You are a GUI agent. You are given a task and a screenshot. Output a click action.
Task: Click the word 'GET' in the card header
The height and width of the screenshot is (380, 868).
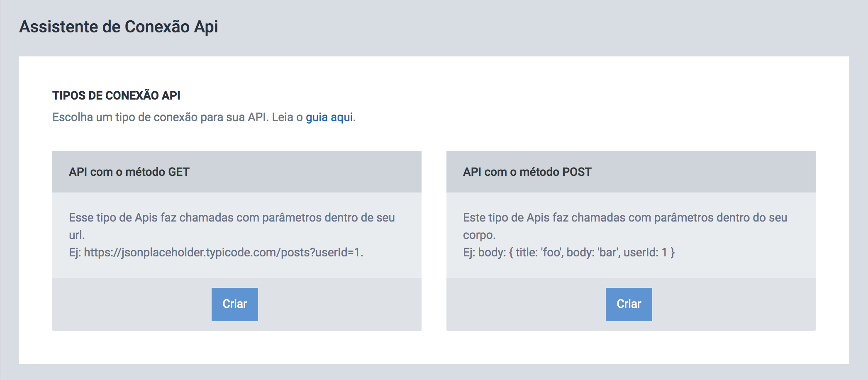click(179, 172)
